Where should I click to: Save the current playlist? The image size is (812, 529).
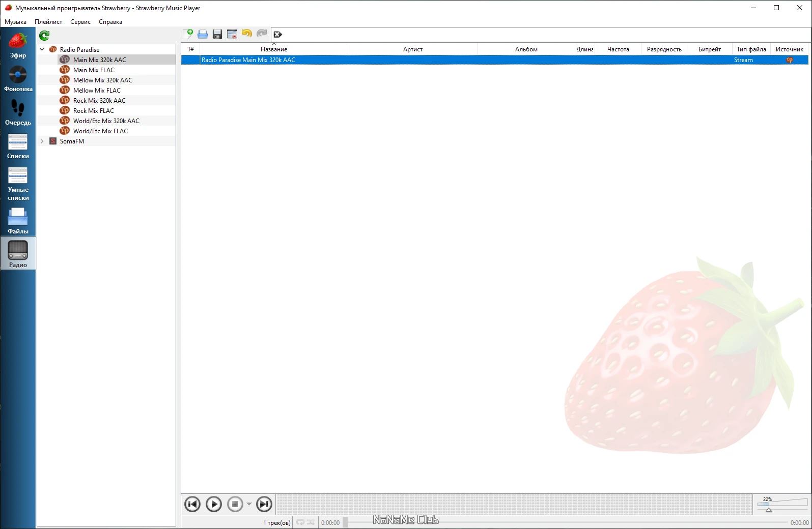point(217,34)
